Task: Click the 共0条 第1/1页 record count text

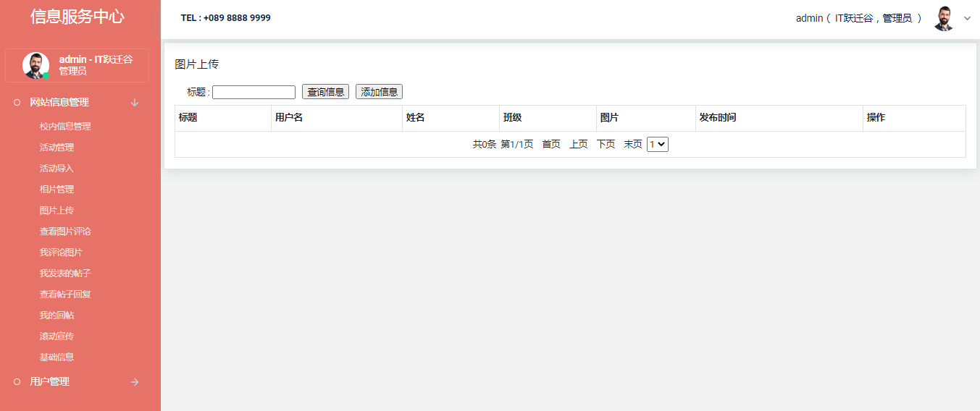Action: tap(503, 144)
